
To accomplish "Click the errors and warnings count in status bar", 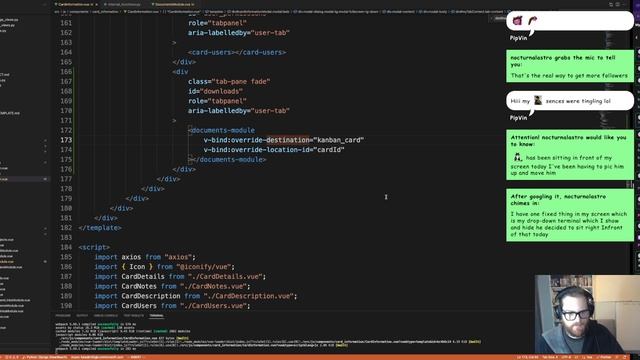I will point(11,357).
